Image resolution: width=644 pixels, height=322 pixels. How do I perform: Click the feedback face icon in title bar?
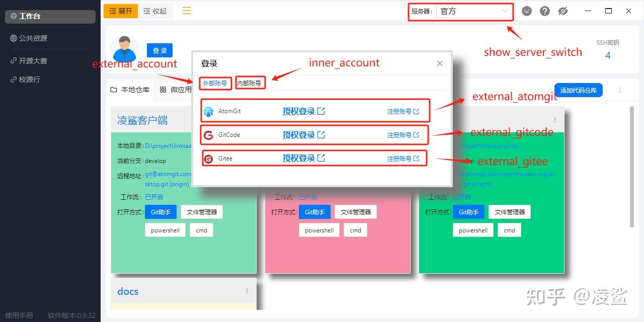(526, 11)
